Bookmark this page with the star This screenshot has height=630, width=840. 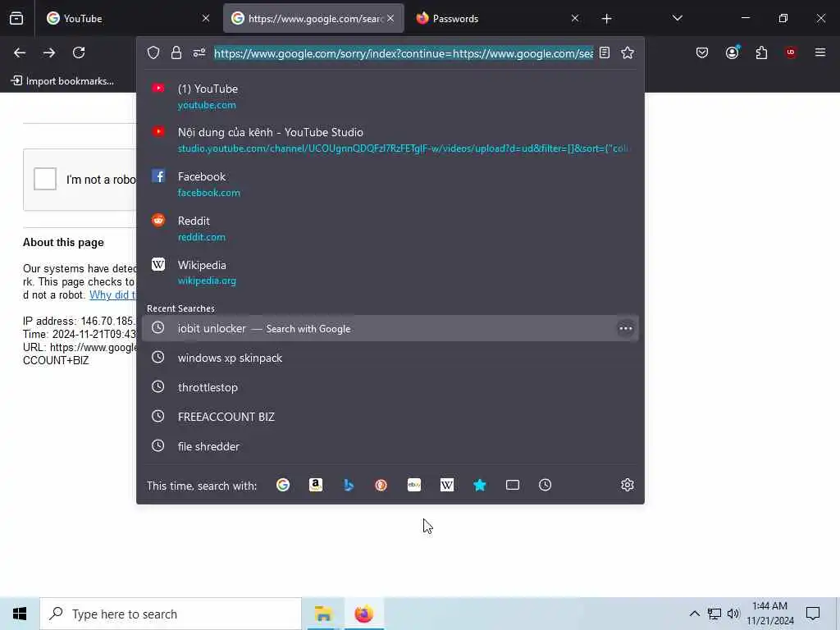point(628,52)
